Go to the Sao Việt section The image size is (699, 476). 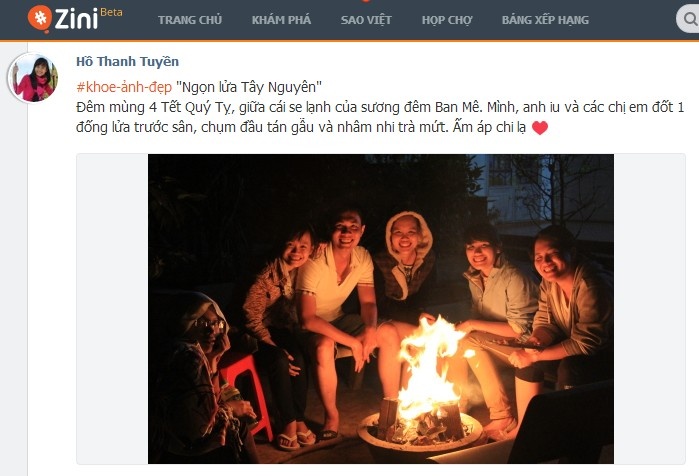tap(366, 20)
